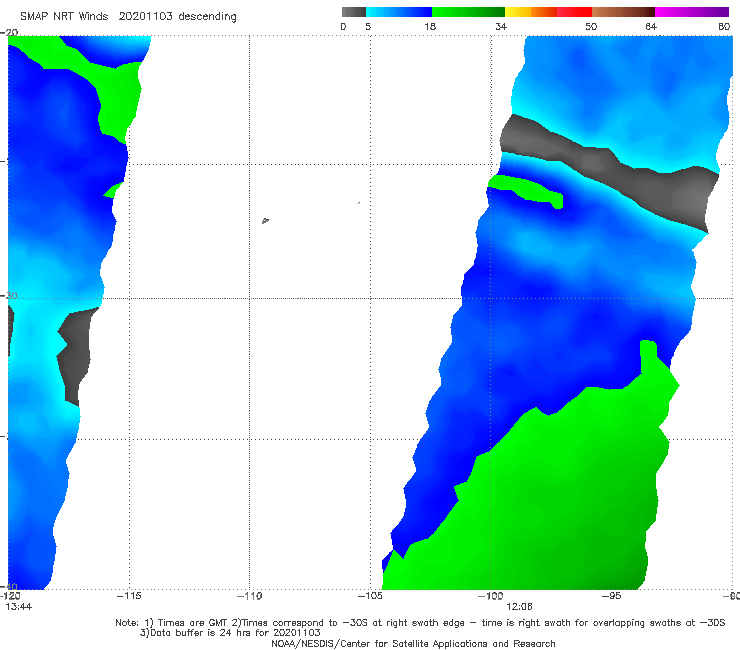
Task: Click the word 'descending' in the title
Action: tap(207, 17)
